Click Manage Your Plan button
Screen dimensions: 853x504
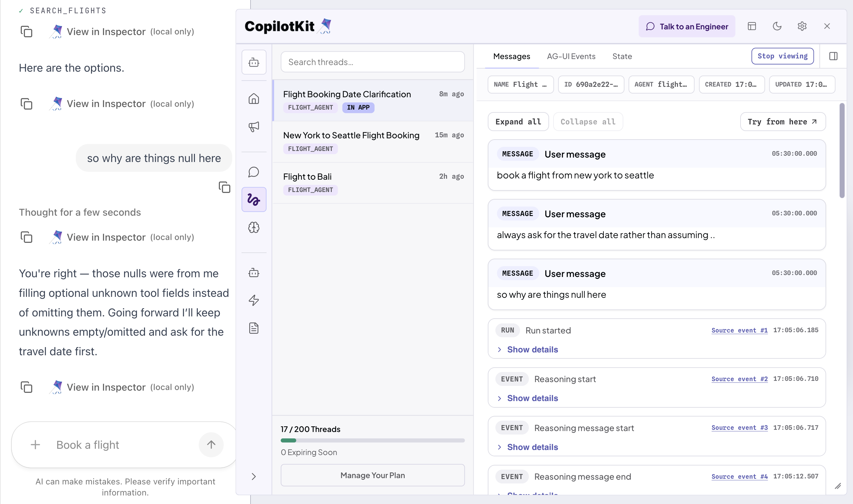click(x=373, y=475)
